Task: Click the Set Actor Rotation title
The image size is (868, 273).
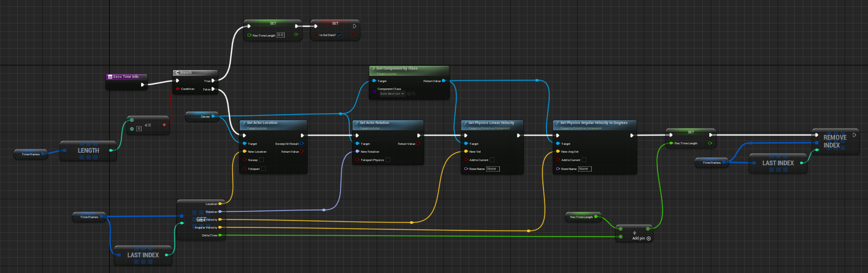Action: 374,123
